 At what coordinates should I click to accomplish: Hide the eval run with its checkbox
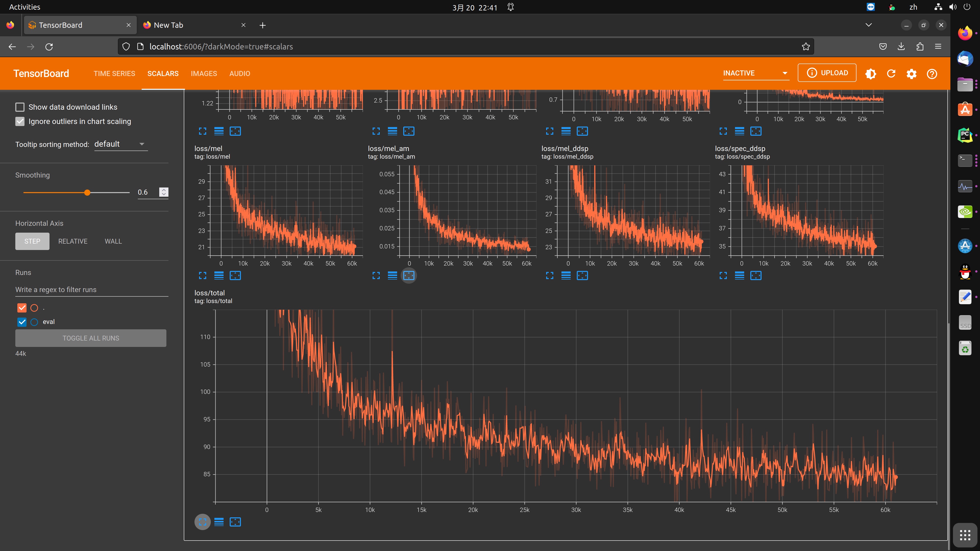click(x=22, y=322)
